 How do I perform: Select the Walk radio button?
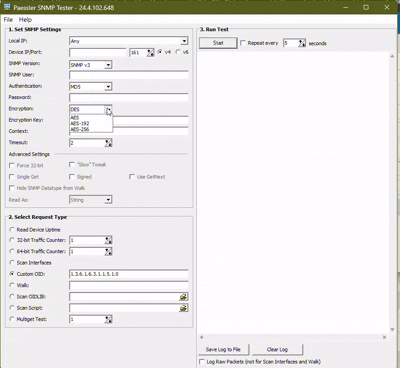(x=12, y=285)
